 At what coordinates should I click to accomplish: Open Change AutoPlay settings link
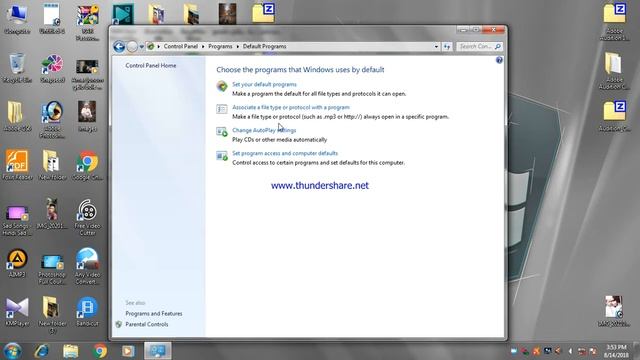(264, 130)
